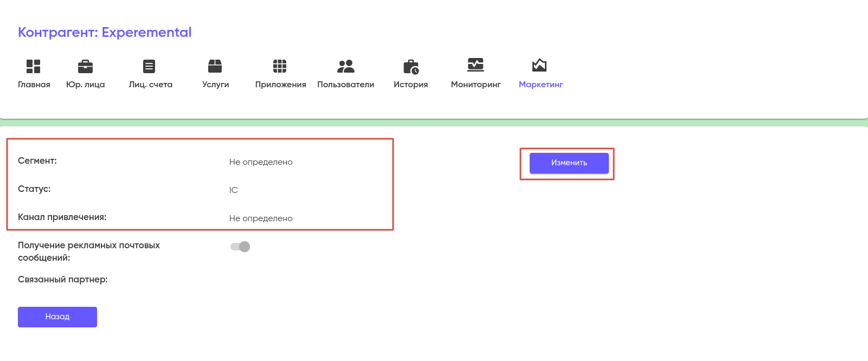This screenshot has height=361, width=868.
Task: Click the Маркетинг chart icon
Action: pos(539,65)
